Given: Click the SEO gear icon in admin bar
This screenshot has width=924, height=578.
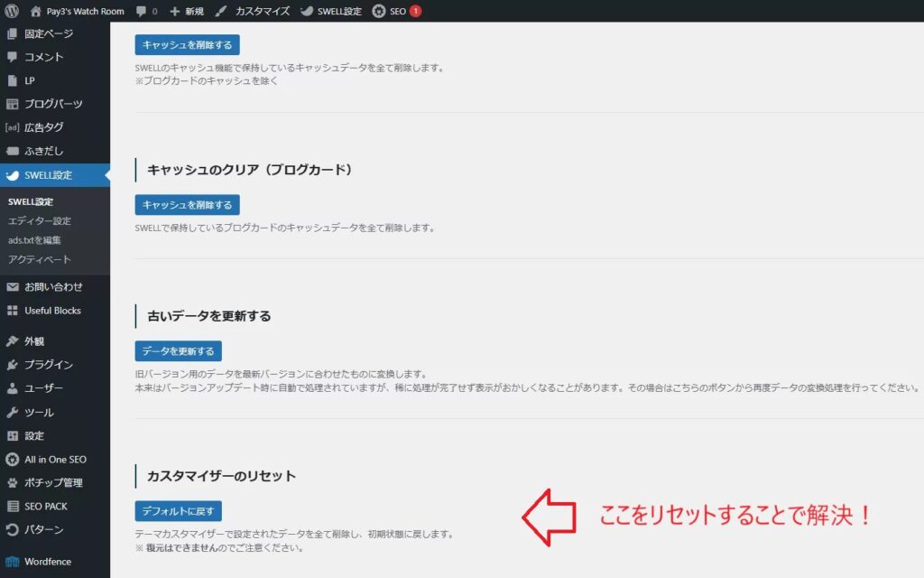Looking at the screenshot, I should [379, 11].
